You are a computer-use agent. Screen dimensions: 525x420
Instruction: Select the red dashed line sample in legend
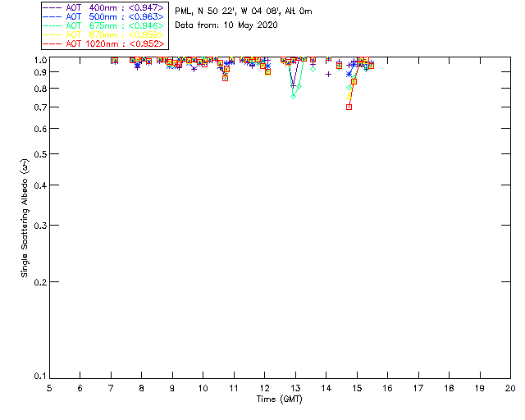click(52, 43)
